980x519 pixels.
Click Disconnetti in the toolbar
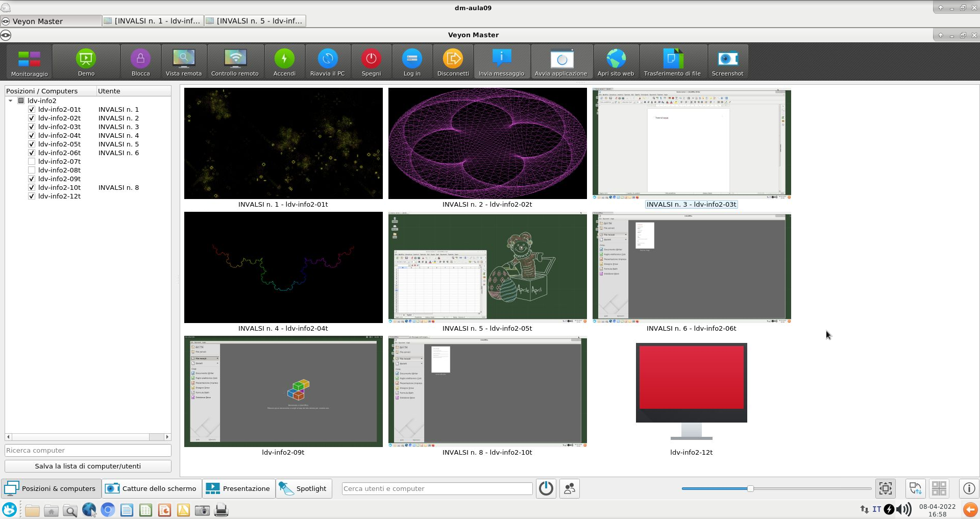click(453, 62)
